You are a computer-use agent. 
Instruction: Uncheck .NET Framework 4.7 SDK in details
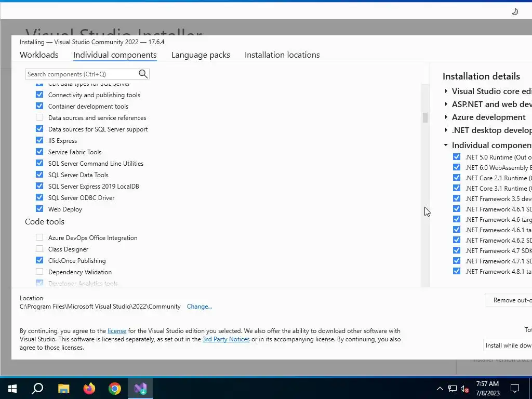pos(457,250)
